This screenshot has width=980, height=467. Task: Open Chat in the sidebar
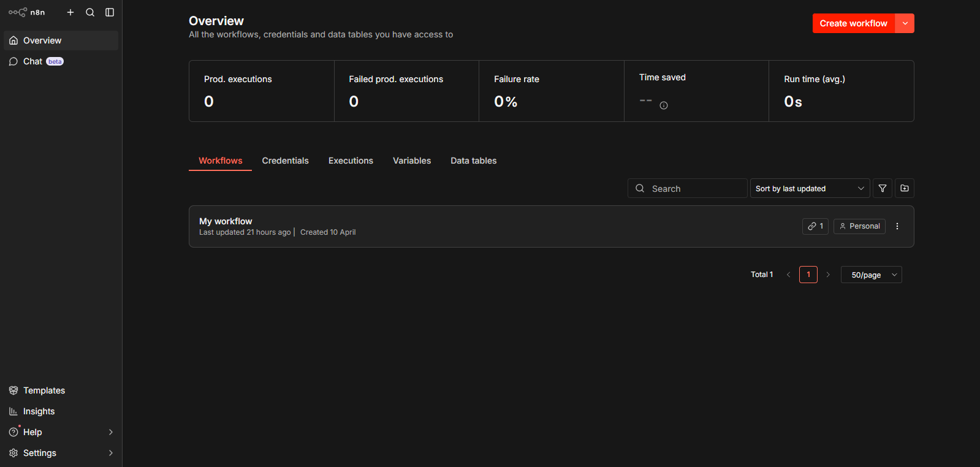pos(61,61)
